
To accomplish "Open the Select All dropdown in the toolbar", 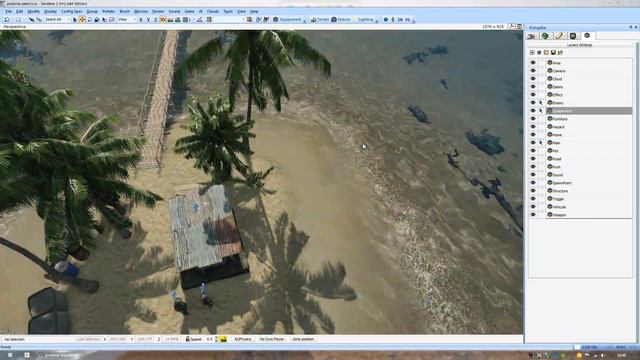I will pos(57,19).
